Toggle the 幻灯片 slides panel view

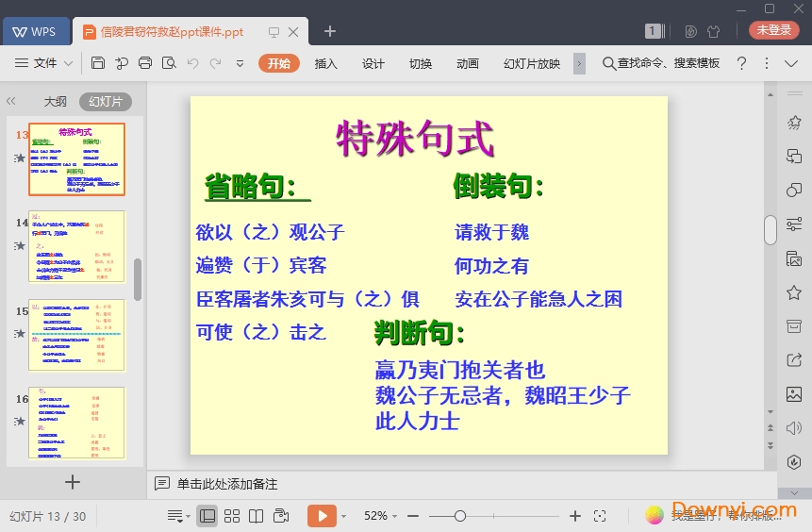105,101
